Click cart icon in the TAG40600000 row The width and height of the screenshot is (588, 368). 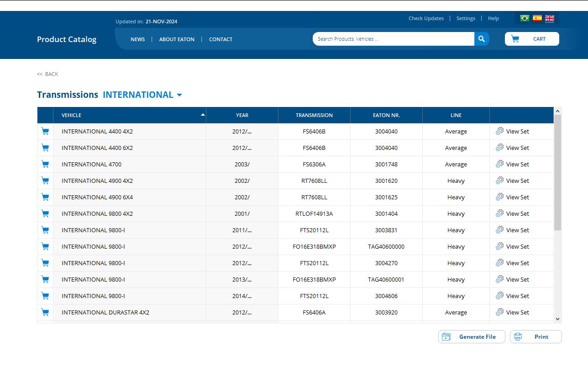coord(45,246)
